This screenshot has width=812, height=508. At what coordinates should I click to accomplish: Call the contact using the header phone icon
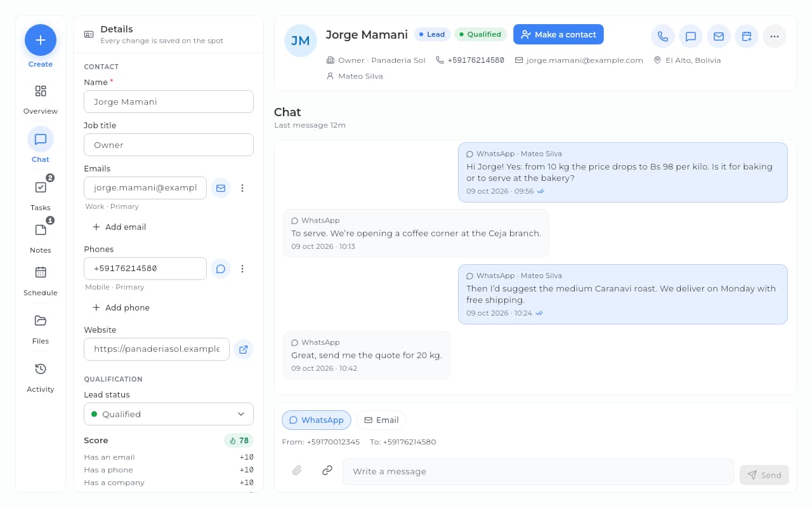[x=663, y=36]
